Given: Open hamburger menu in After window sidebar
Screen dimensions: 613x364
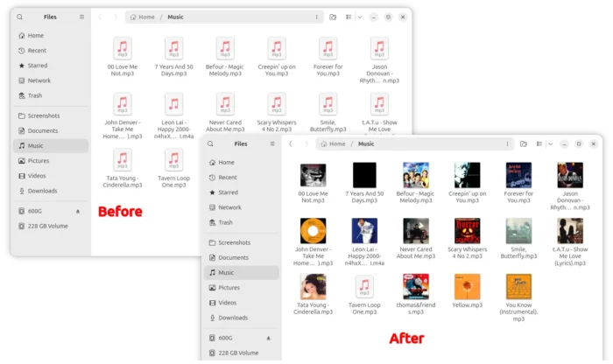Looking at the screenshot, I should click(272, 143).
